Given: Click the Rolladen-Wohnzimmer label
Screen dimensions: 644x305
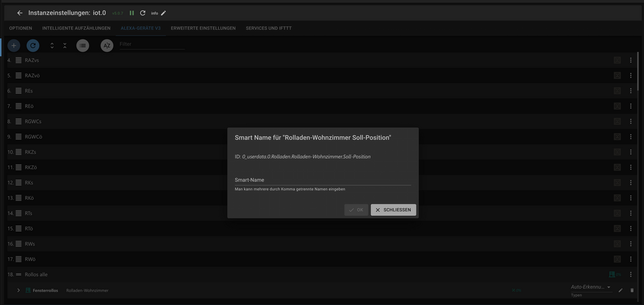Looking at the screenshot, I should pyautogui.click(x=87, y=290).
